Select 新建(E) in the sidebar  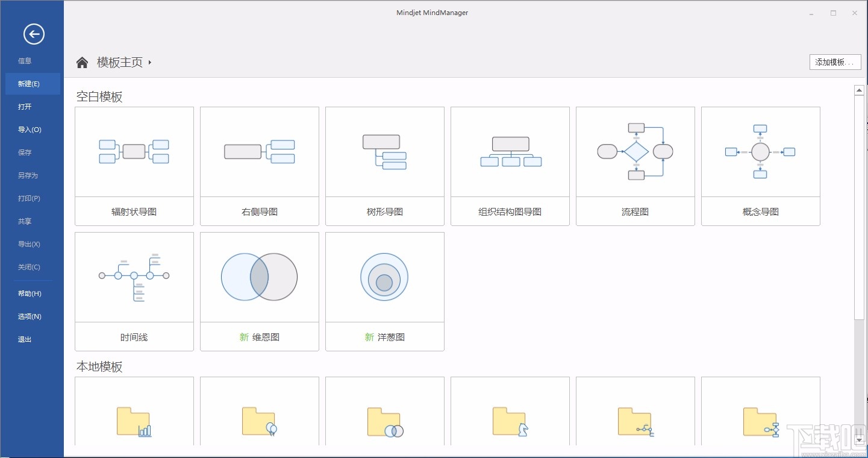coord(33,84)
